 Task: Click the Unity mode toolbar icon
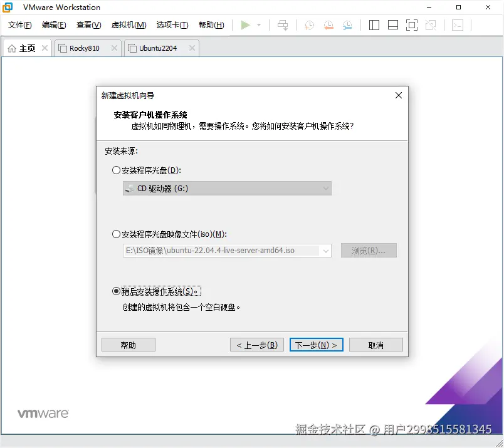[x=431, y=25]
